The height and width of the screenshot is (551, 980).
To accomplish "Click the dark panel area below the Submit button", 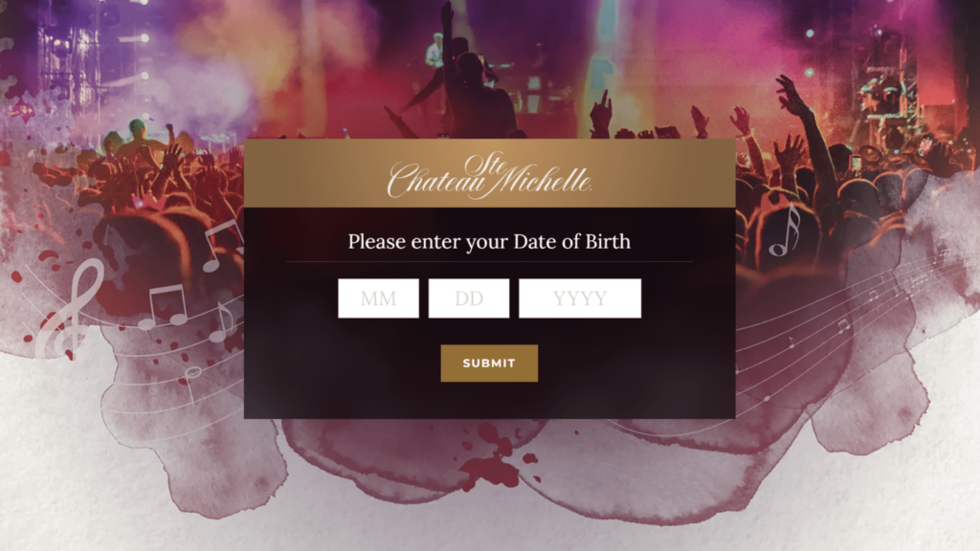I will point(489,400).
